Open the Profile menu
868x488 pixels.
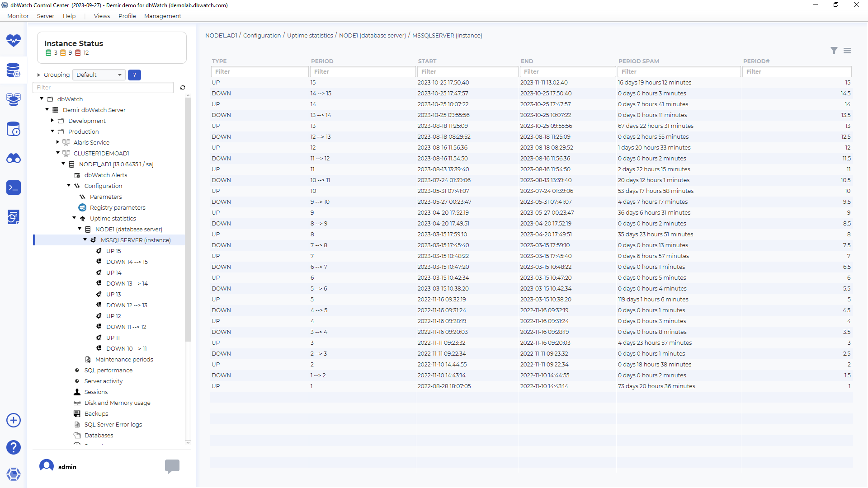point(127,16)
